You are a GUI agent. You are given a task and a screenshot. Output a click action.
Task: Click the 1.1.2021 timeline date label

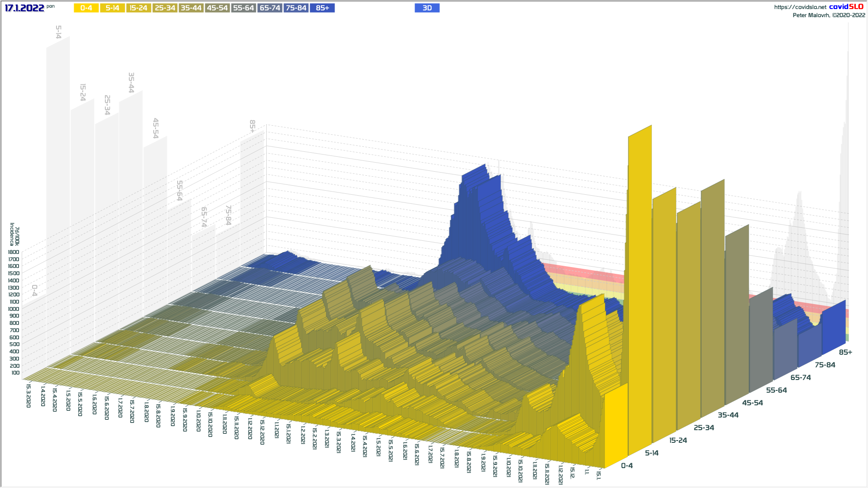(x=277, y=430)
